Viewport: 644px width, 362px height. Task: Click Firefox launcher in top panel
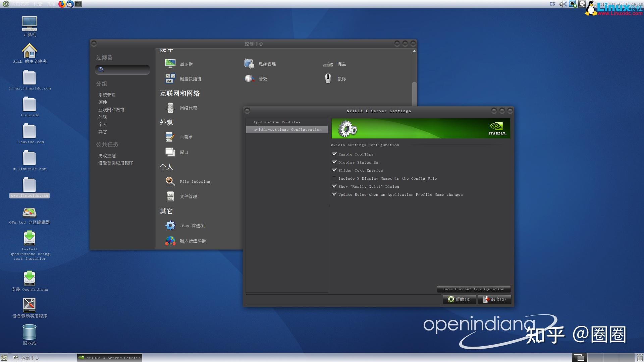tap(62, 4)
